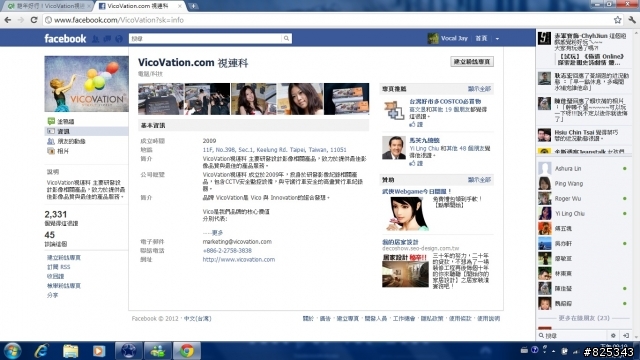Expand more online friends (23)

pyautogui.click(x=584, y=318)
